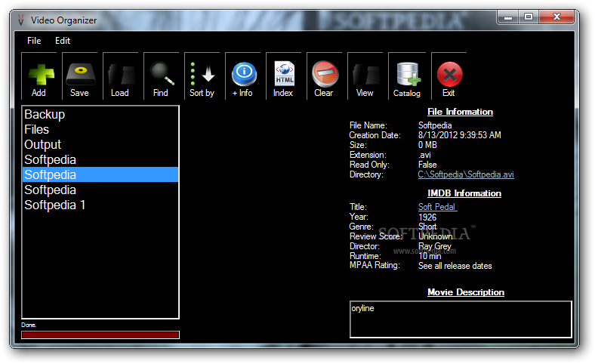Screen dimensions: 595x364
Task: Follow the Soft Pedal IMDB title link
Action: tap(437, 207)
